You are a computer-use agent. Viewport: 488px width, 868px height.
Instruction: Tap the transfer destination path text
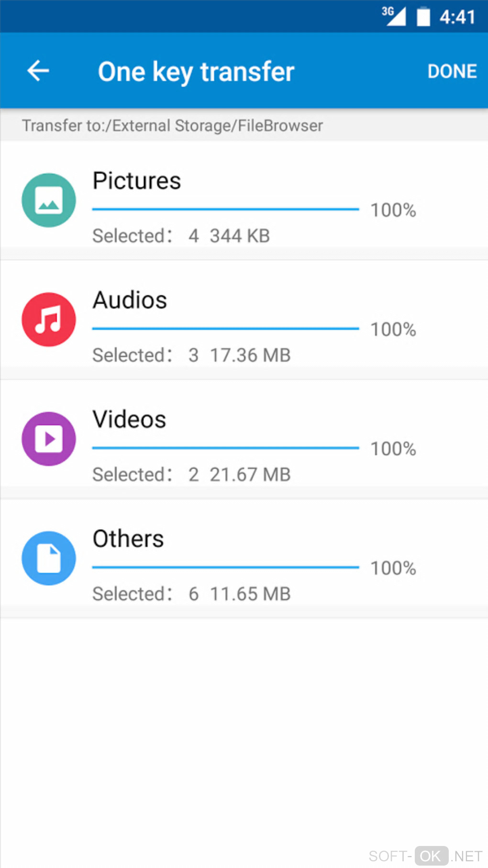point(172,125)
